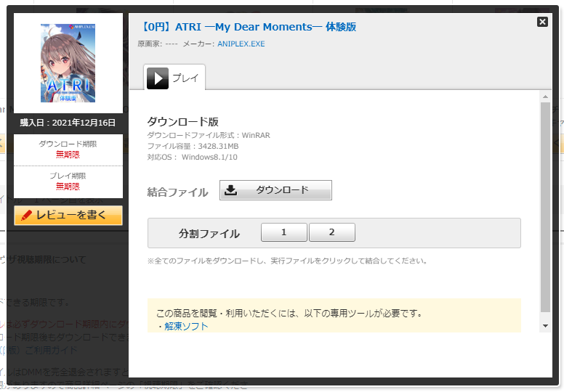This screenshot has height=392, width=564.
Task: Click the play triangle icon in tab
Action: point(158,78)
